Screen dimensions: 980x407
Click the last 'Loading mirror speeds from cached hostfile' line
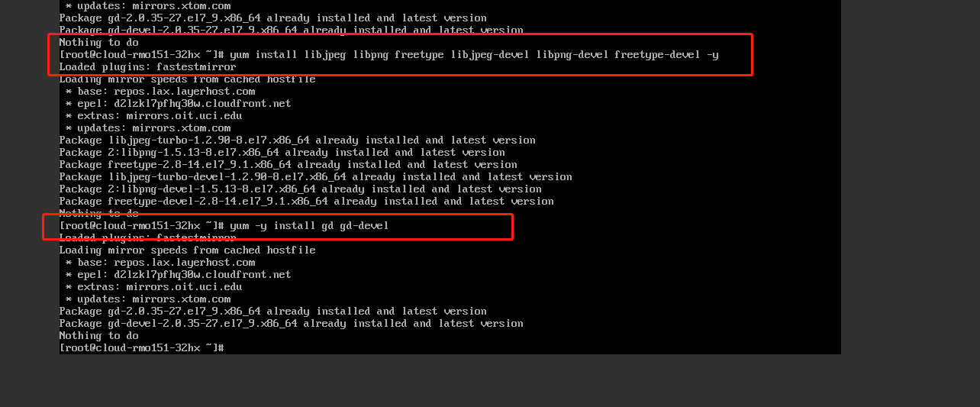tap(188, 250)
